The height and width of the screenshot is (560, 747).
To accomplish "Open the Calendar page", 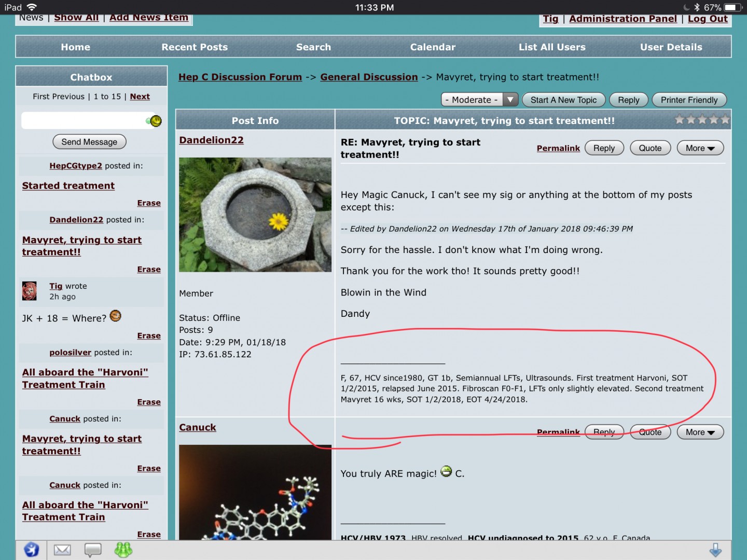I will pos(433,47).
